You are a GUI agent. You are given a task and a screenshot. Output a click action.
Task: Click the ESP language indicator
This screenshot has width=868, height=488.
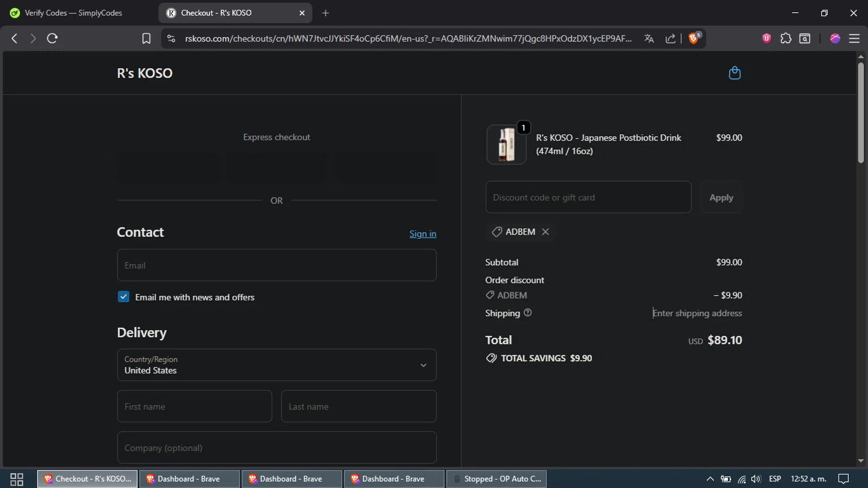pyautogui.click(x=775, y=479)
